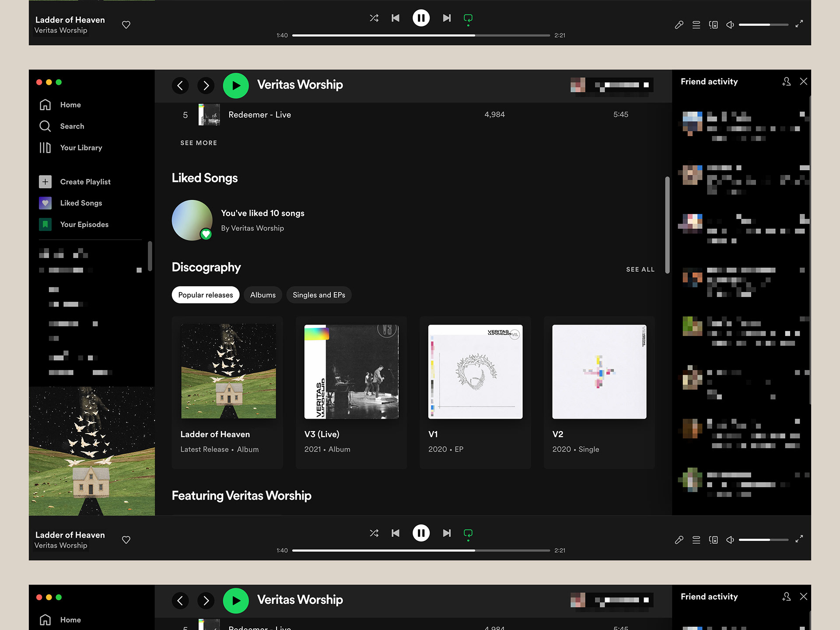The image size is (840, 630).
Task: Toggle repeat in the topmost player bar
Action: tap(468, 18)
